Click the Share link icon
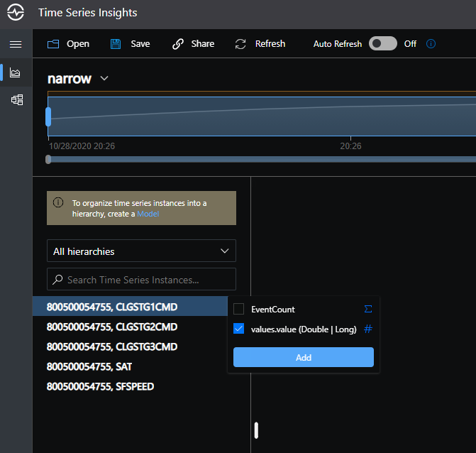The width and height of the screenshot is (476, 453). 178,44
